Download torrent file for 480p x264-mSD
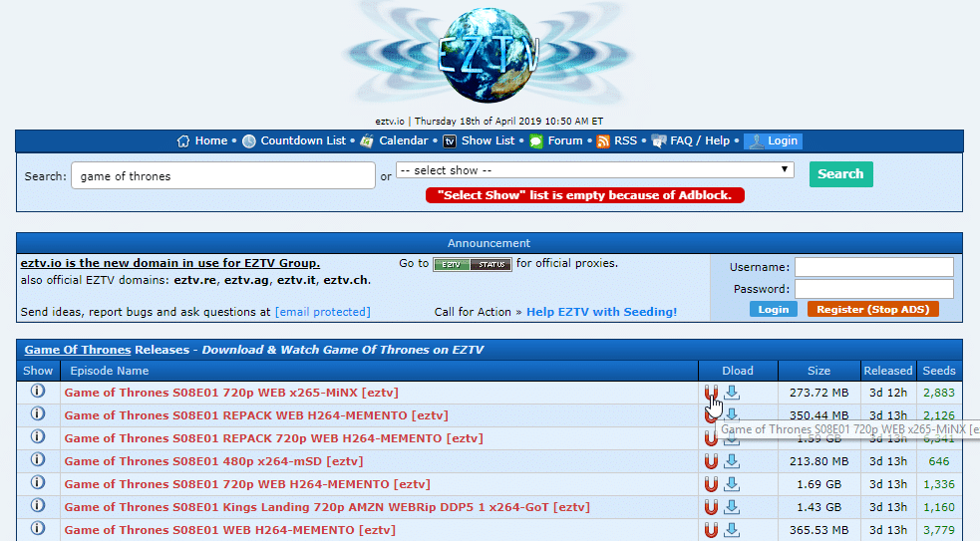The height and width of the screenshot is (541, 980). [x=732, y=461]
